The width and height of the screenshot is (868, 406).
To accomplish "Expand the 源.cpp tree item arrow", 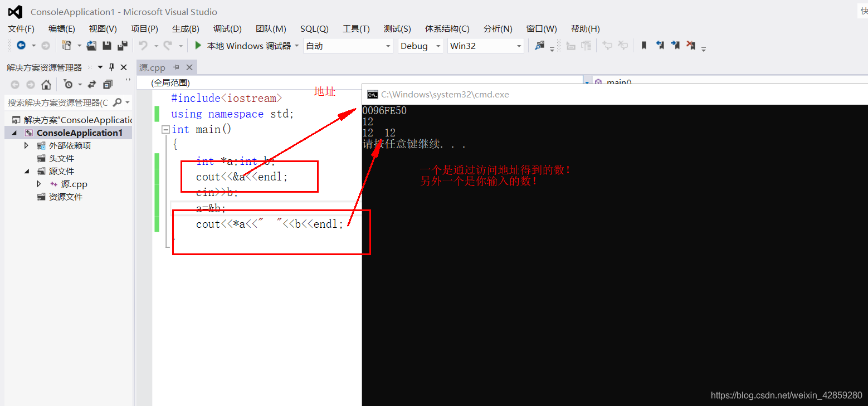I will coord(38,184).
